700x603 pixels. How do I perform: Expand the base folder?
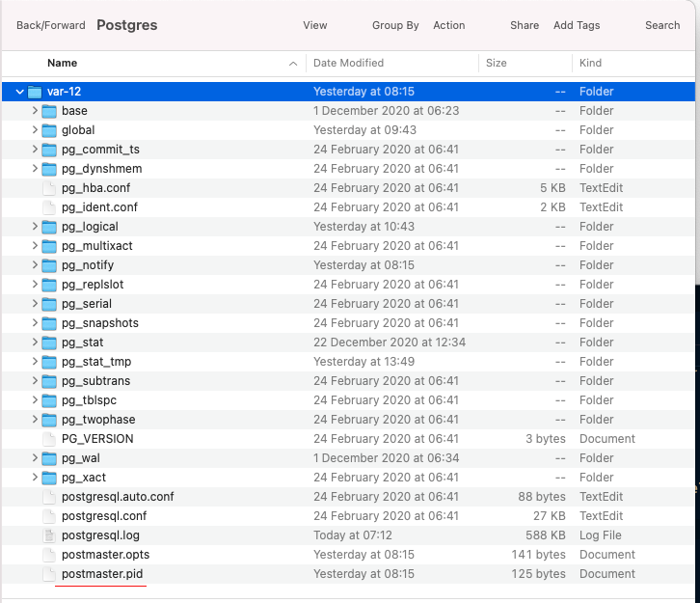pyautogui.click(x=35, y=110)
